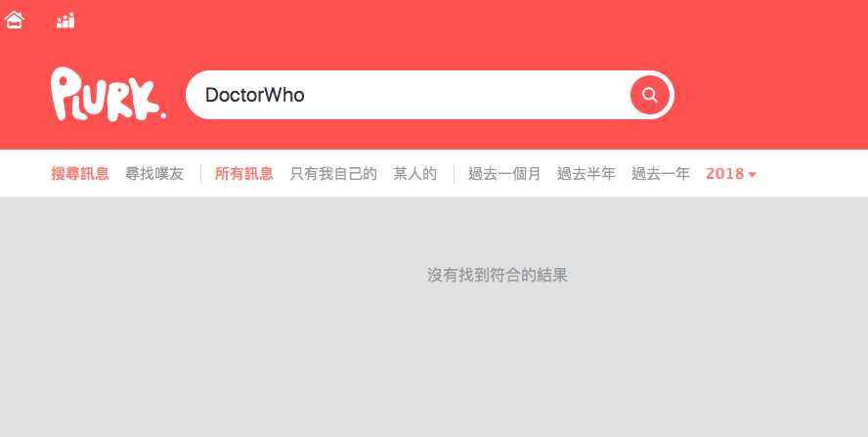
Task: Open the top plurks ranking icon
Action: [x=65, y=21]
